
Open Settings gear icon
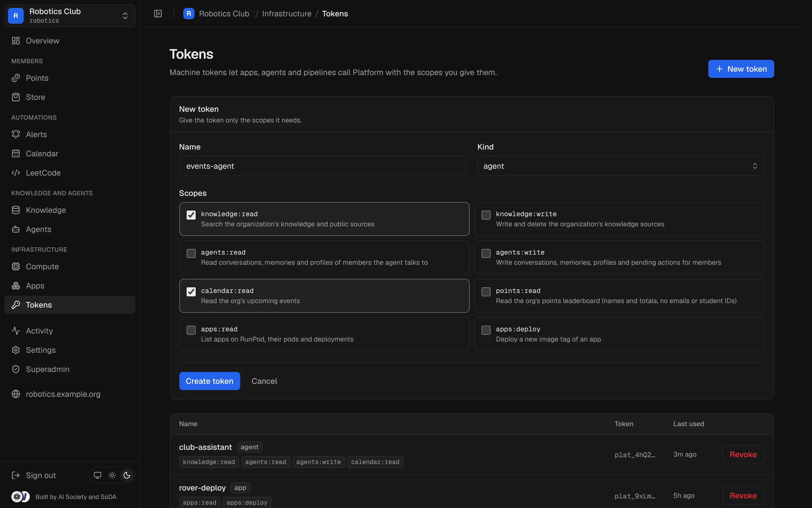pyautogui.click(x=16, y=350)
